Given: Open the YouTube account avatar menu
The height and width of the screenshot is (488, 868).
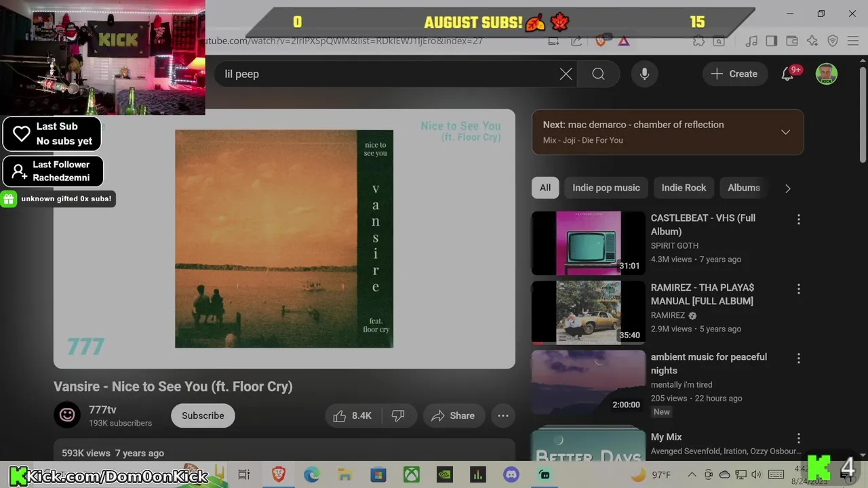Looking at the screenshot, I should [826, 74].
